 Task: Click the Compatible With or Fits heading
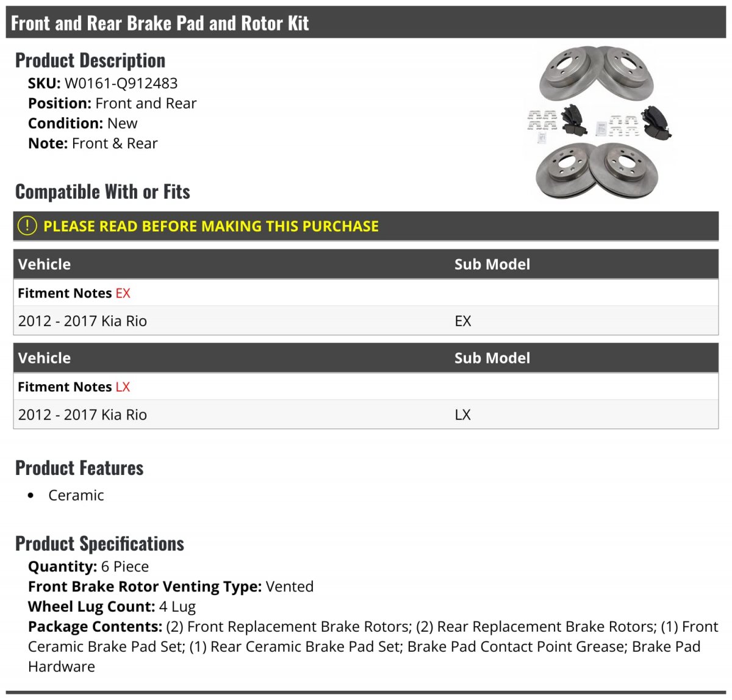click(x=102, y=191)
